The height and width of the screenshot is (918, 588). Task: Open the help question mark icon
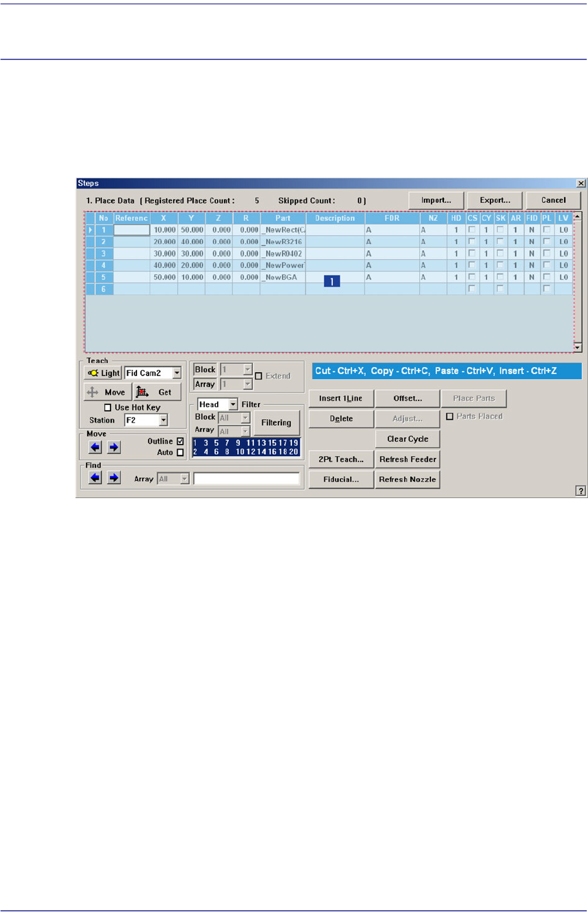click(580, 491)
